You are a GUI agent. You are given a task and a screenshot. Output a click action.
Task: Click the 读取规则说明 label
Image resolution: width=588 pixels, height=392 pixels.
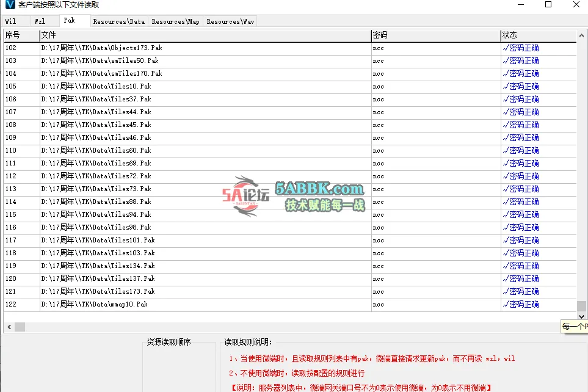(248, 342)
